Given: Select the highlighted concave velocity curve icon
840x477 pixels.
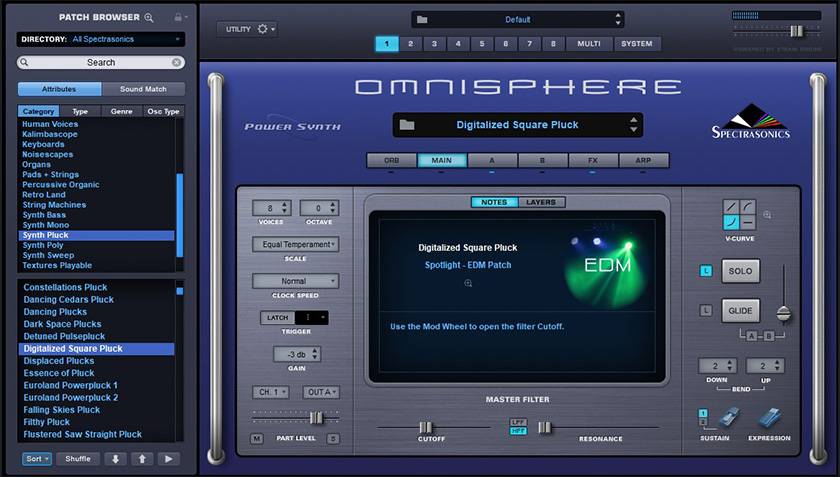Looking at the screenshot, I should (x=731, y=222).
